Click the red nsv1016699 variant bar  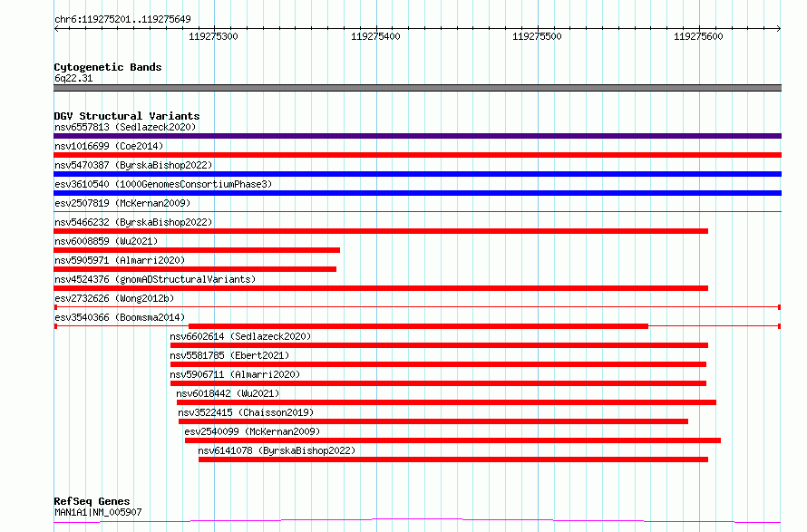[x=417, y=155]
